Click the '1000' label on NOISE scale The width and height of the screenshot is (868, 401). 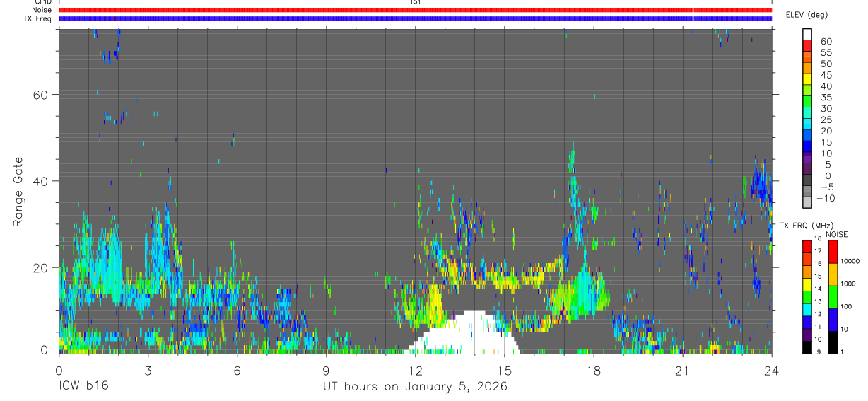(x=850, y=284)
